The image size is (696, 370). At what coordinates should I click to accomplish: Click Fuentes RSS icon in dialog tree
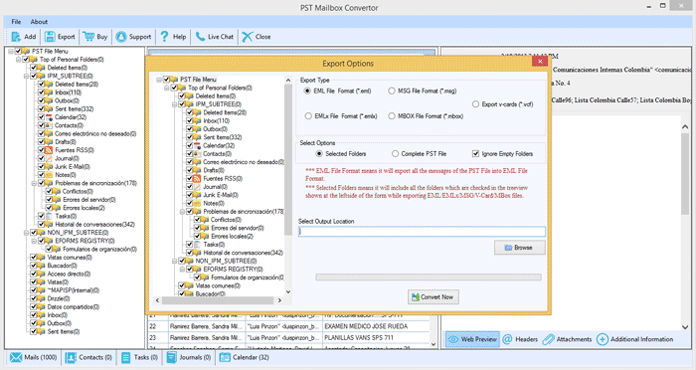click(197, 178)
